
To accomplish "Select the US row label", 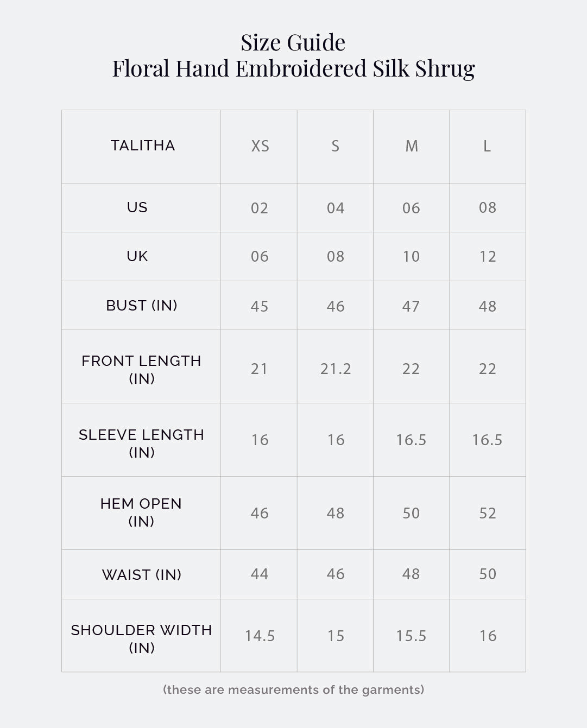I will click(x=137, y=207).
